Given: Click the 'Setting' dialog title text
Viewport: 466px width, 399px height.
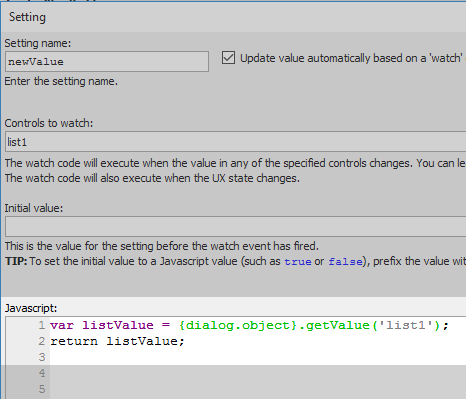Looking at the screenshot, I should [27, 17].
